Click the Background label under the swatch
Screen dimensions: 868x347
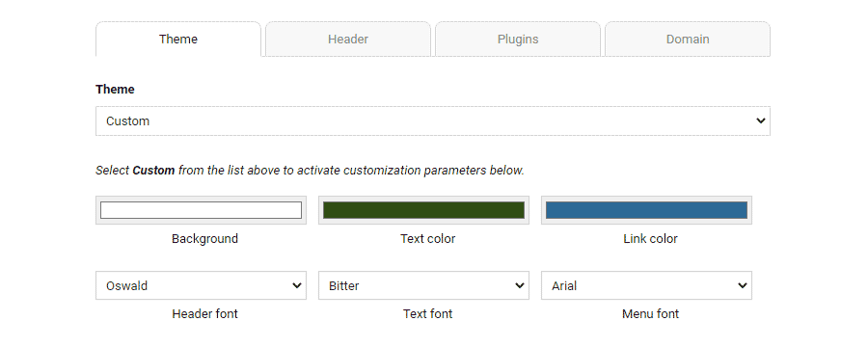(x=204, y=238)
